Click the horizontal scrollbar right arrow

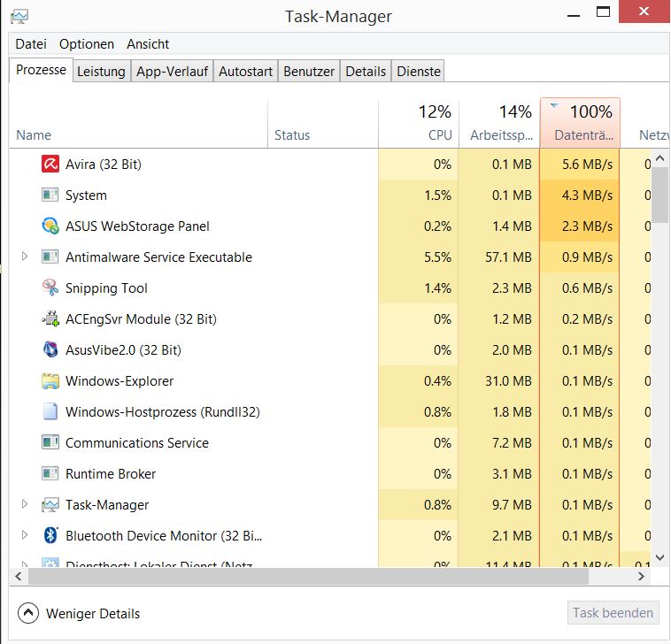(641, 576)
